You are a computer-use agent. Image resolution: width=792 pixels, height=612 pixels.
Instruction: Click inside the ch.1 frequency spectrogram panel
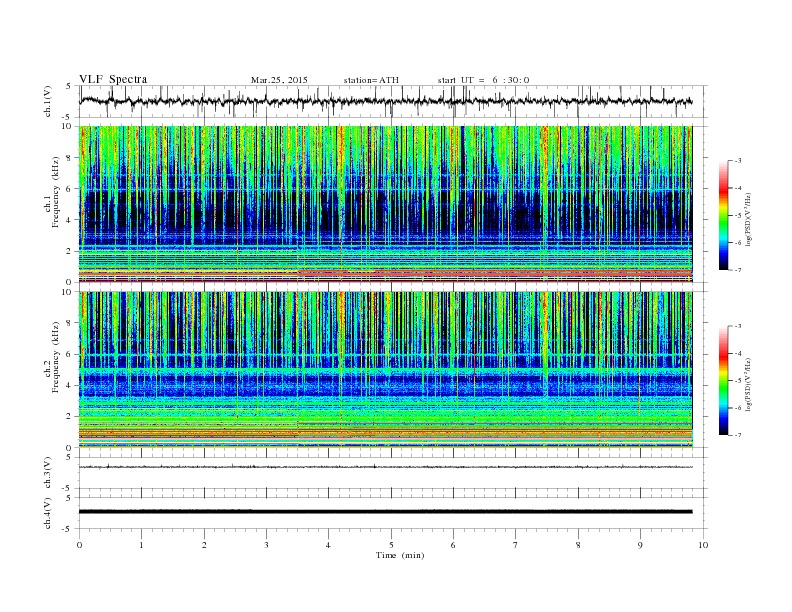(386, 204)
